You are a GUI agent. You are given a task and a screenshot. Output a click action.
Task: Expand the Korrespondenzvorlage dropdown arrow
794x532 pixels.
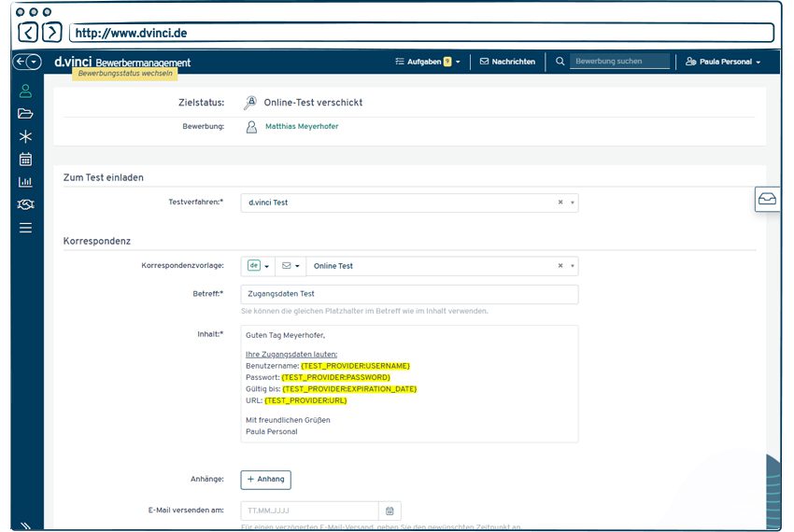coord(573,266)
